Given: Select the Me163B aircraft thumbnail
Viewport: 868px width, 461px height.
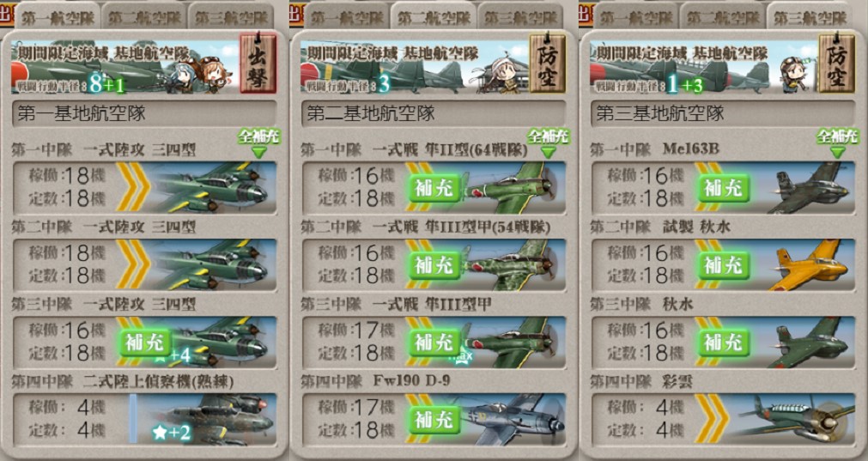Looking at the screenshot, I should [810, 188].
